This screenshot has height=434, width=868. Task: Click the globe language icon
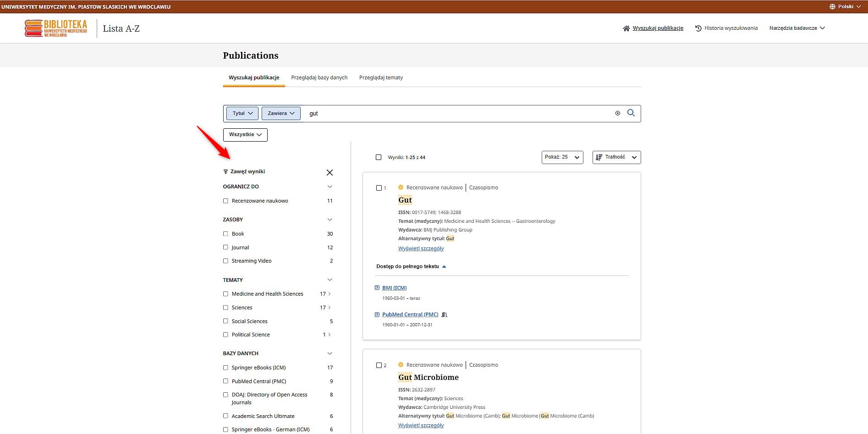tap(832, 6)
